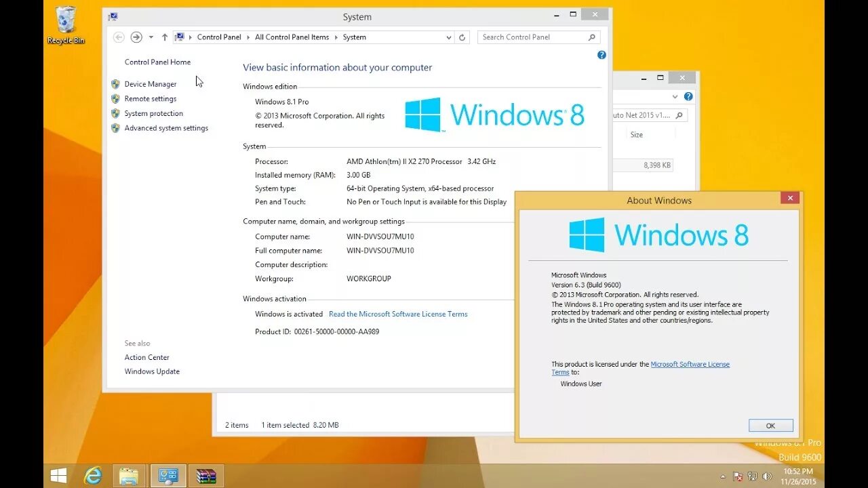
Task: Click the WORKGROUP value
Action: pyautogui.click(x=369, y=279)
